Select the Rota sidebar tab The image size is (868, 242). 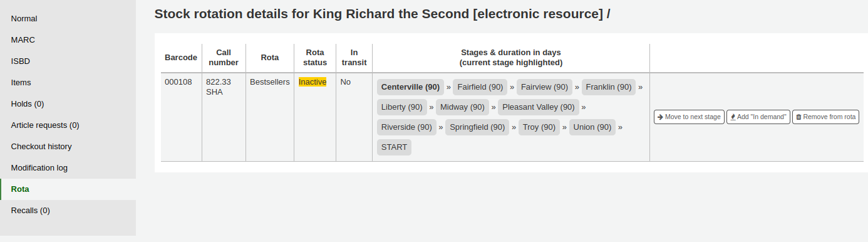[x=68, y=189]
